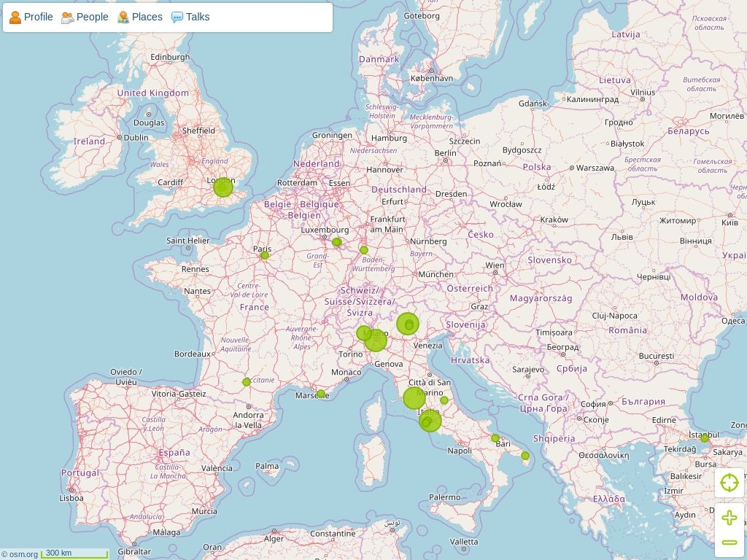Image resolution: width=747 pixels, height=560 pixels.
Task: Select the green marker in Occitanie
Action: click(247, 382)
